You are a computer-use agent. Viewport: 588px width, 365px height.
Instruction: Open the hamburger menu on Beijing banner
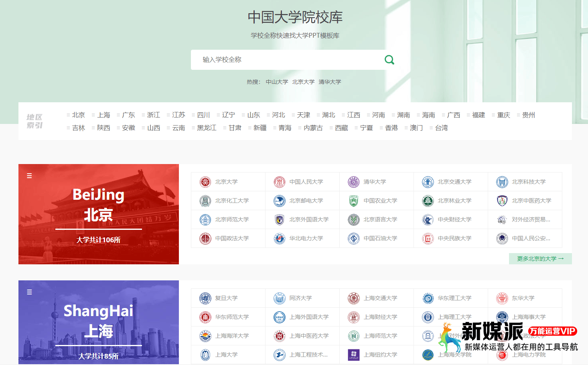tap(29, 176)
